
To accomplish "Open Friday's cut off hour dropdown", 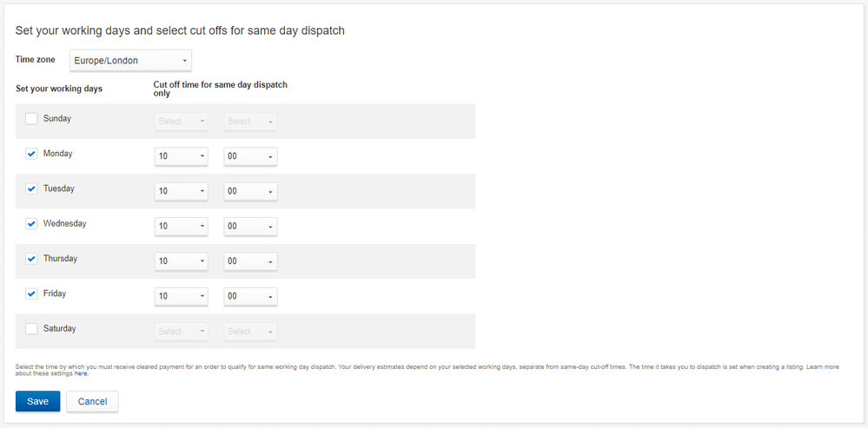I will 181,296.
